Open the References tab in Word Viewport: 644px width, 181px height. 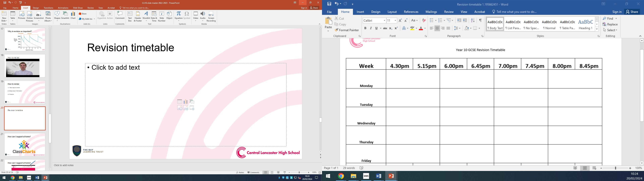coord(411,12)
